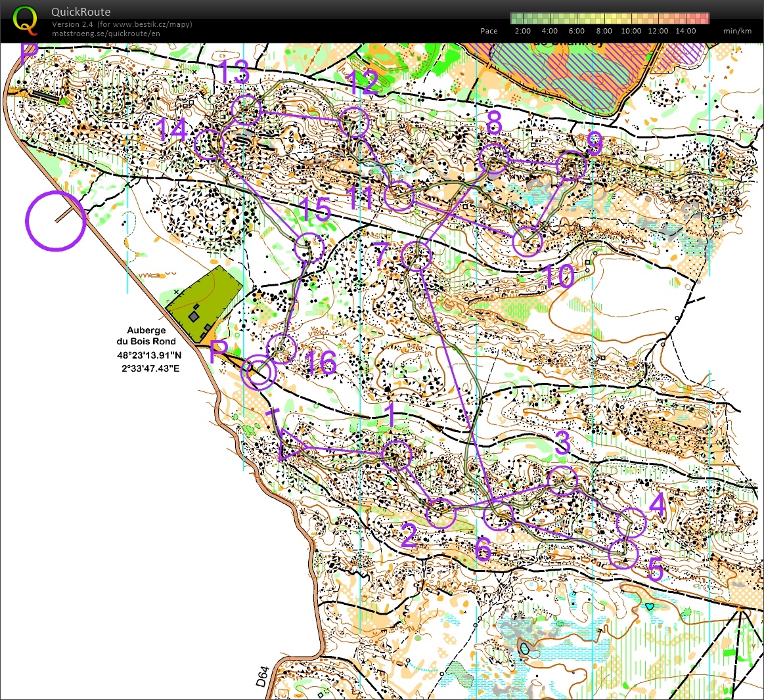
Task: Select control circle number 5
Action: (623, 554)
